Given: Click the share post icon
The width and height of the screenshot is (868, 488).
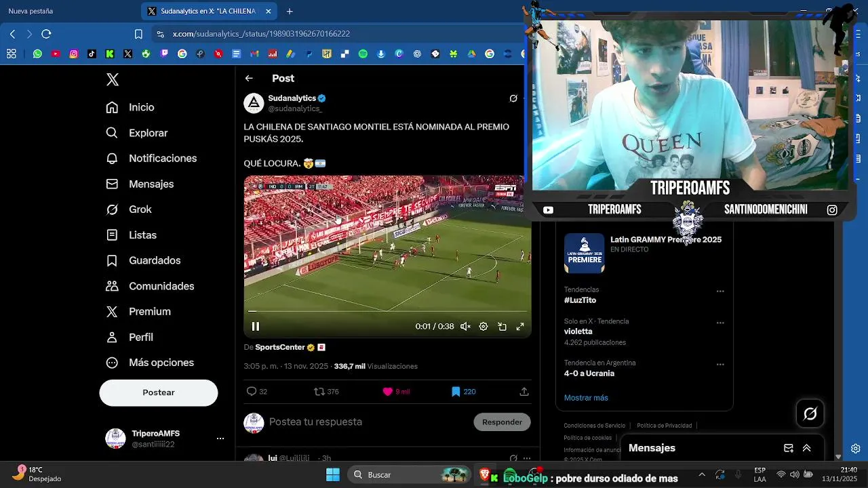Looking at the screenshot, I should click(524, 392).
